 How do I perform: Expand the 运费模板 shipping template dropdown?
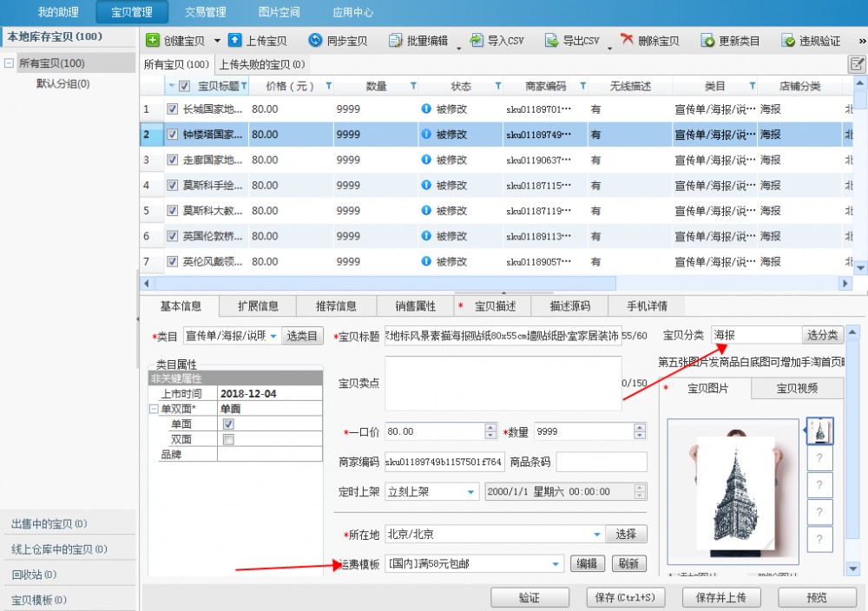point(556,564)
